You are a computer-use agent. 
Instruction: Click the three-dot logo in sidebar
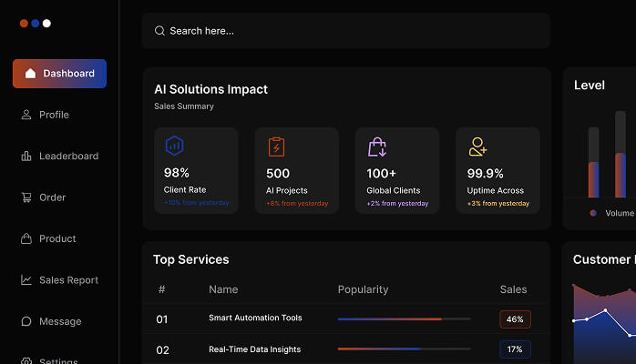coord(36,24)
